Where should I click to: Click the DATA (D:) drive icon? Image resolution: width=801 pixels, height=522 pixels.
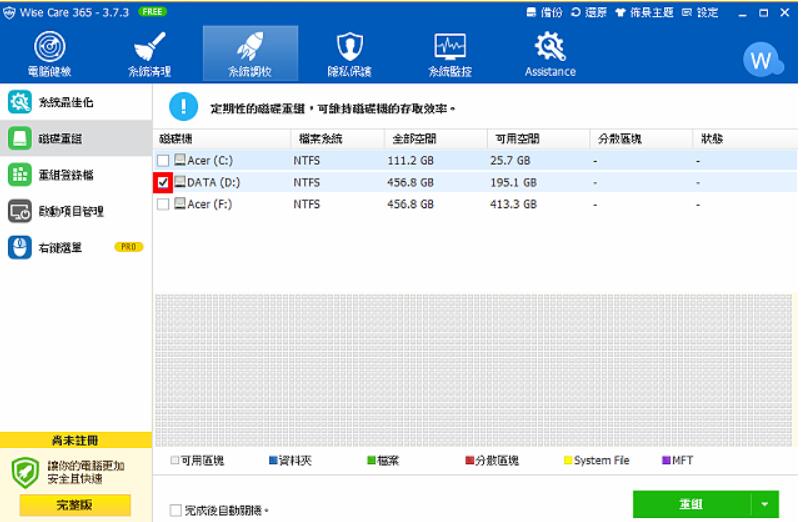point(180,182)
